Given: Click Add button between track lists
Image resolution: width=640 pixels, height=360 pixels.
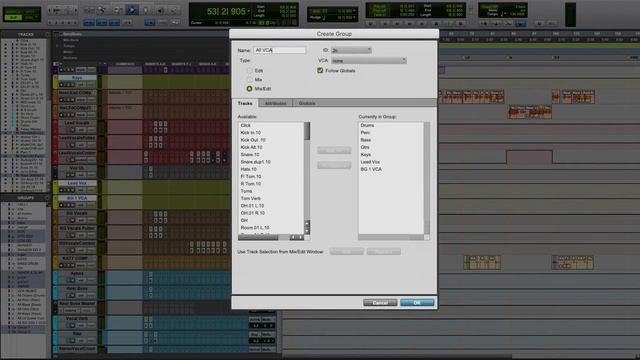Looking at the screenshot, I should click(334, 151).
